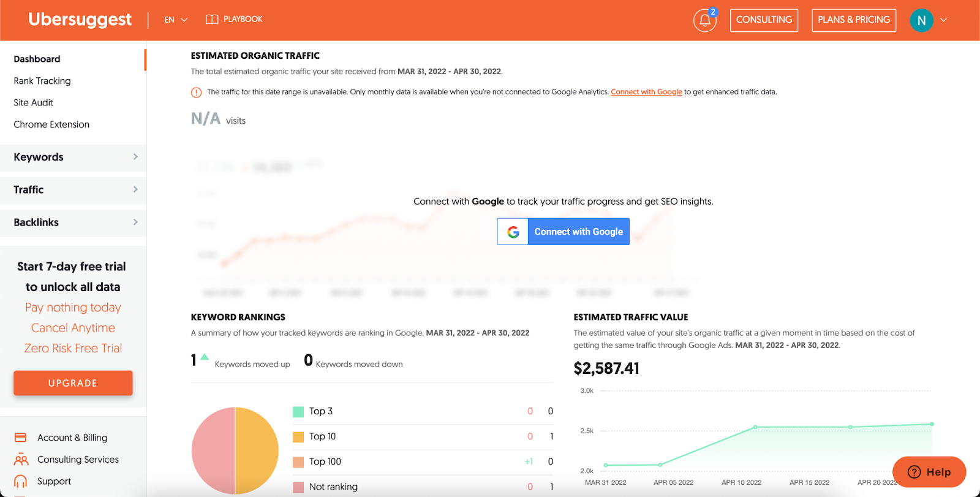Click the Account & Billing card icon
This screenshot has width=980, height=497.
20,438
